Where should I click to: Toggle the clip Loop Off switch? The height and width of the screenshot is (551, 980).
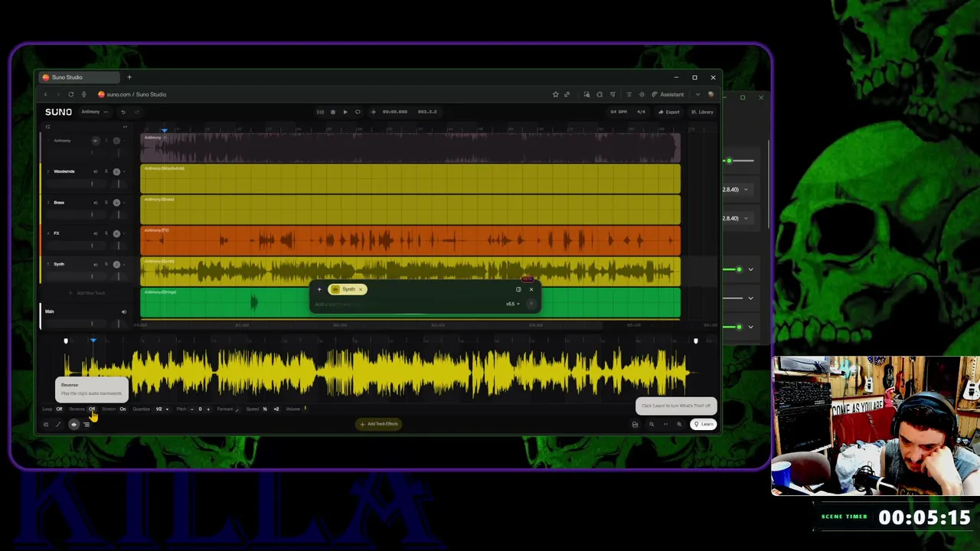coord(59,409)
